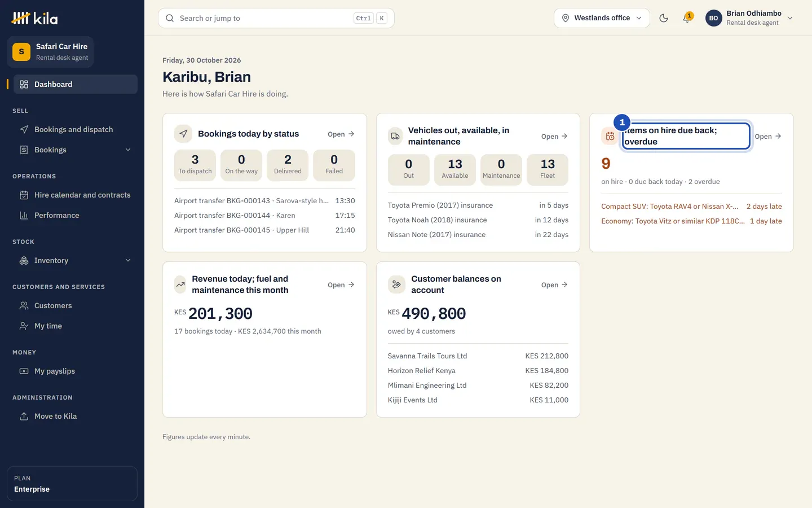812x508 pixels.
Task: Click the Available vehicles tile
Action: pos(455,169)
